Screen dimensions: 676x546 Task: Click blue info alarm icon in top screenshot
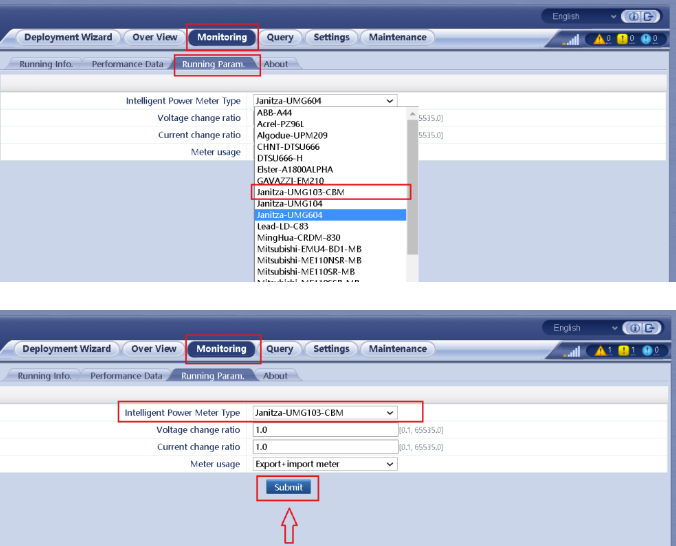pos(645,39)
